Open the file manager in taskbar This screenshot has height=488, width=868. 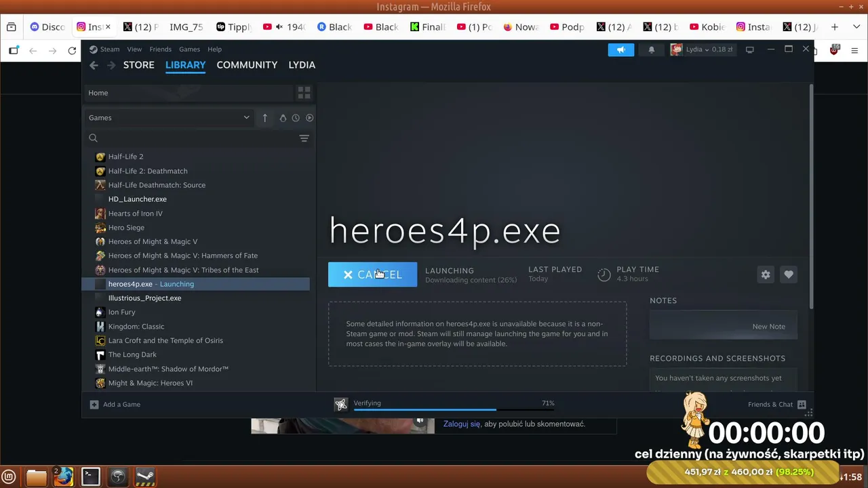[x=37, y=476]
